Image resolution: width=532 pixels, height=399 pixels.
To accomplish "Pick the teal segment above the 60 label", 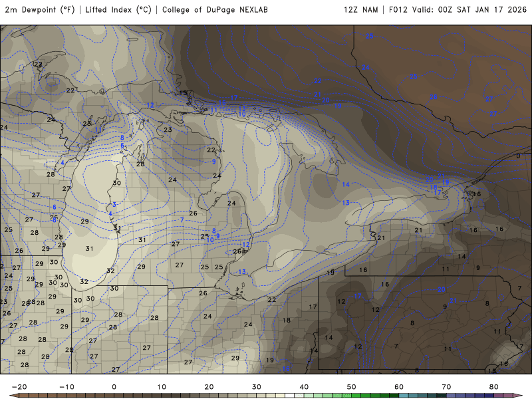I will coord(404,396).
